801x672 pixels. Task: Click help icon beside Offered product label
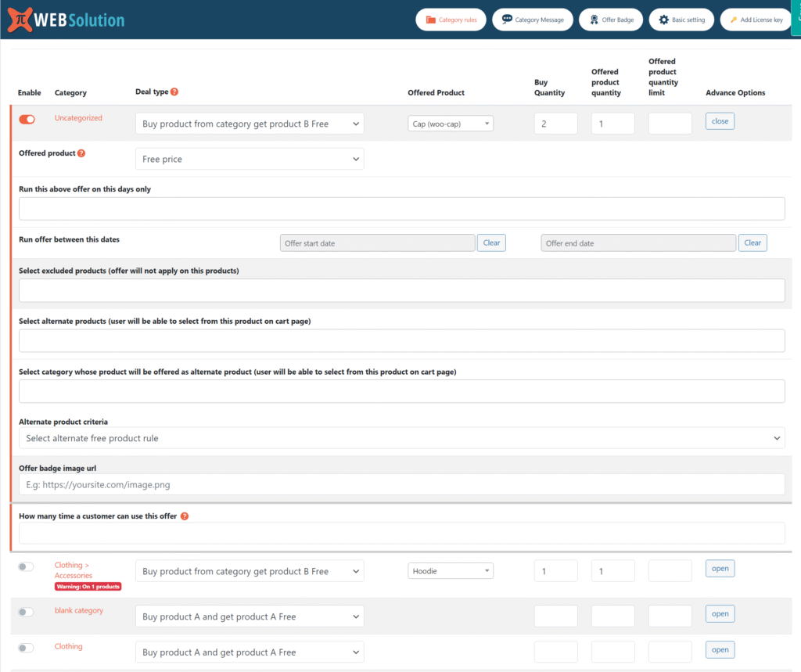pyautogui.click(x=81, y=153)
